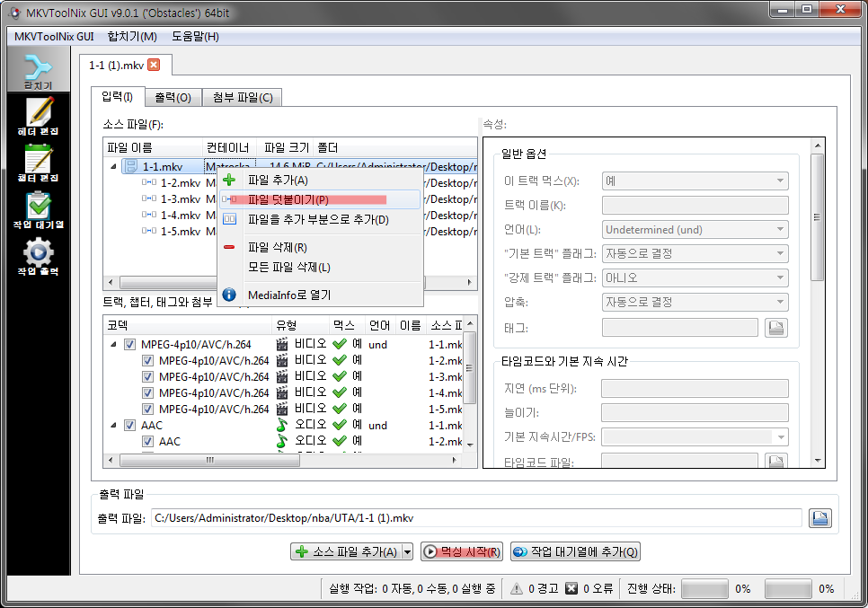Open the 이 트랙 먹스(X) dropdown
This screenshot has width=868, height=608.
[695, 181]
